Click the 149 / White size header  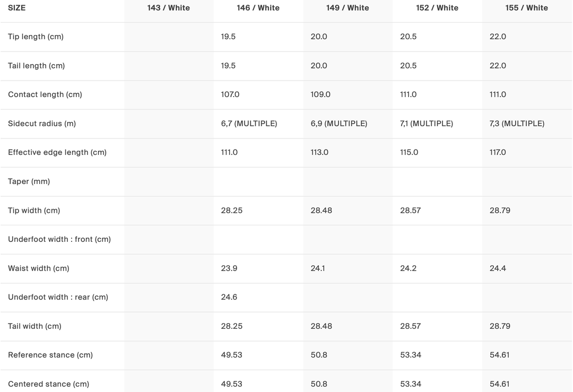click(x=348, y=8)
